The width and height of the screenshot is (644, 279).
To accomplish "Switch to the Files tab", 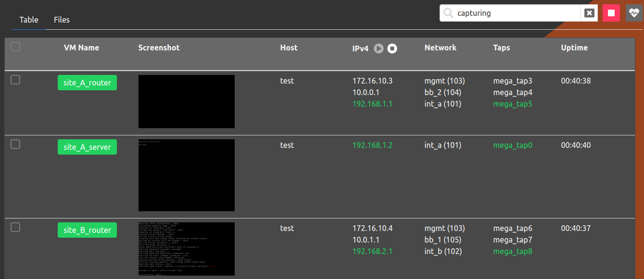I will (x=62, y=20).
